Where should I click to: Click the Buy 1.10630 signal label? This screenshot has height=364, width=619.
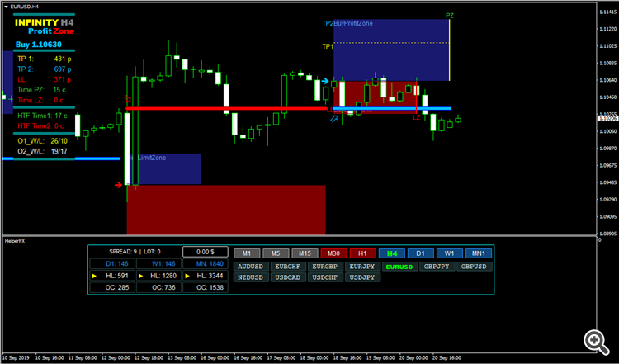click(39, 45)
